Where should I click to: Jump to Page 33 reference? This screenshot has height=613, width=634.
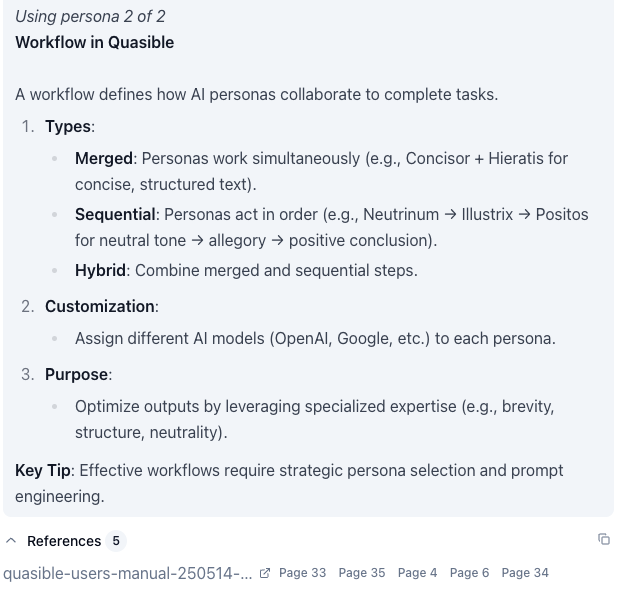[302, 573]
